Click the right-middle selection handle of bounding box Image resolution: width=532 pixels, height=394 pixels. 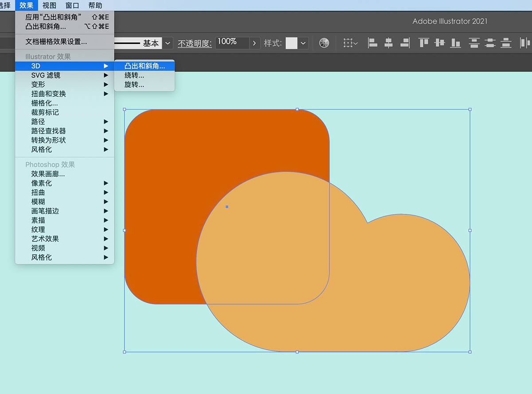470,230
